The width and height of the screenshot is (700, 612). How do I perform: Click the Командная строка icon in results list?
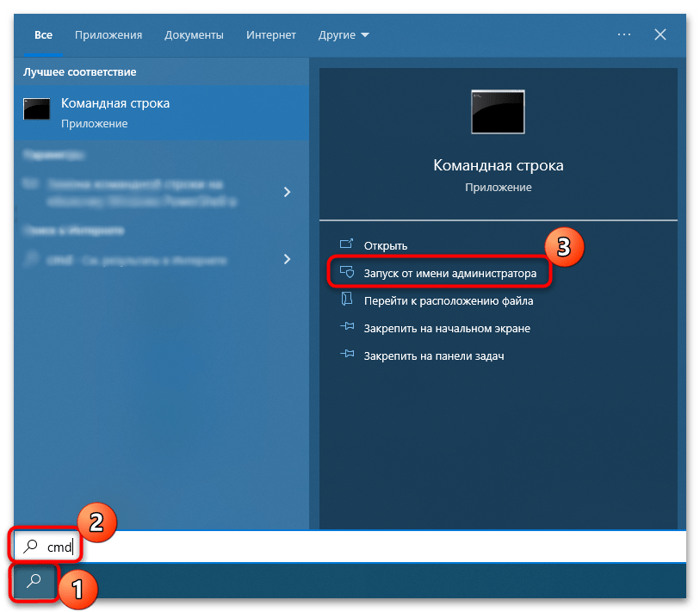pos(37,109)
